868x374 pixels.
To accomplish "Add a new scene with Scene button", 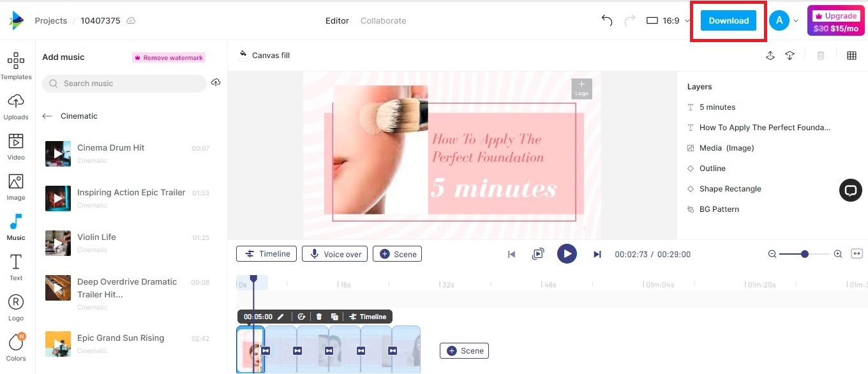I will [464, 350].
